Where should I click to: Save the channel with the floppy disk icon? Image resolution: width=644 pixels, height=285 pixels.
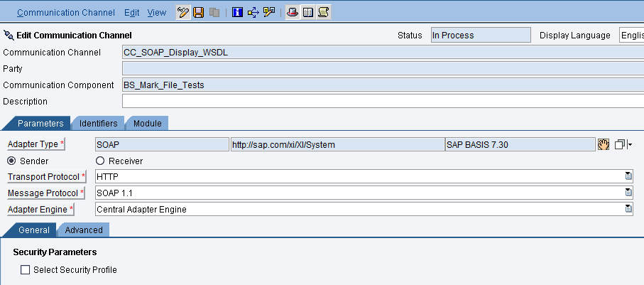click(x=199, y=13)
